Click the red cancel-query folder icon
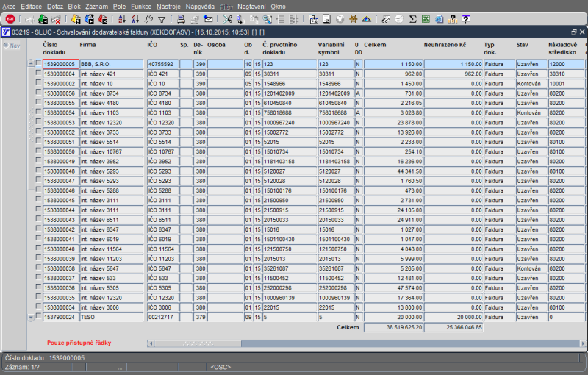The image size is (588, 375). [102, 19]
